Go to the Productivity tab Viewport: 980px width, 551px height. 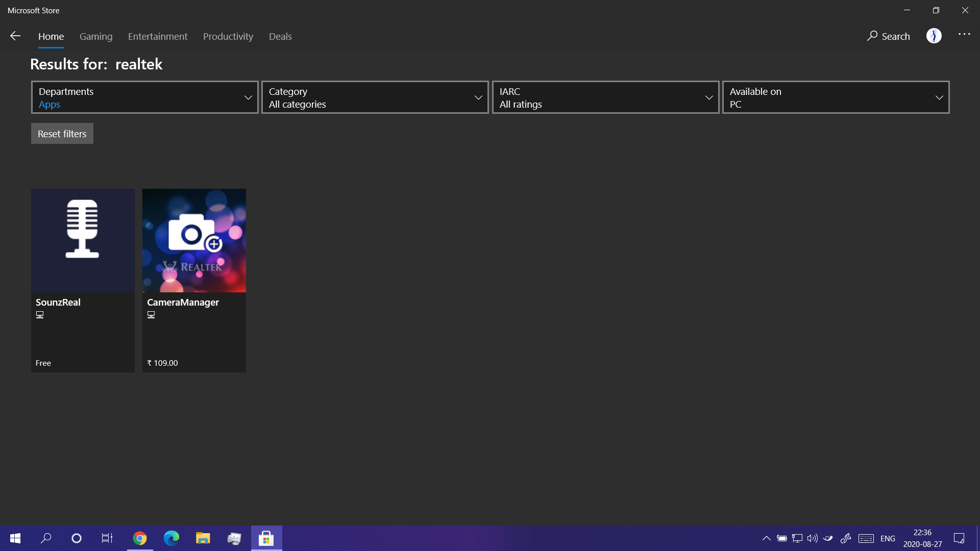228,36
